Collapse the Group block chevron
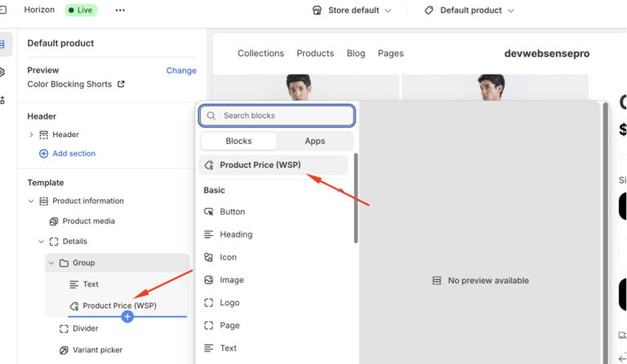Screen dimensions: 627x364 click(x=51, y=263)
